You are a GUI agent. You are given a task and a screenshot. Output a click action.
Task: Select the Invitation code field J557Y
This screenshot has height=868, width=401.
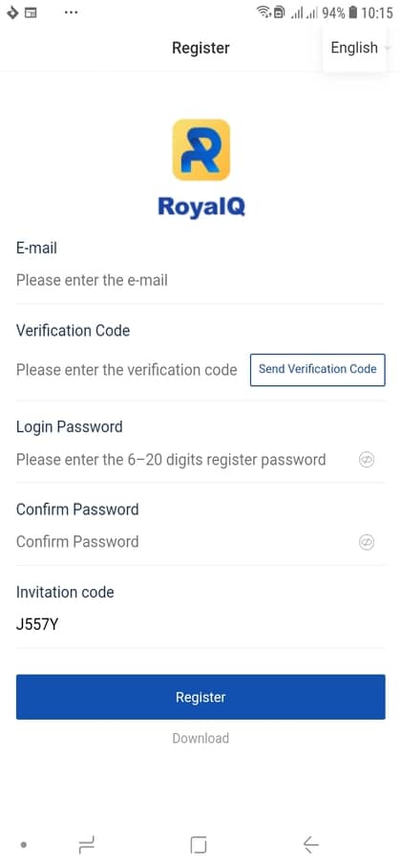click(x=200, y=625)
